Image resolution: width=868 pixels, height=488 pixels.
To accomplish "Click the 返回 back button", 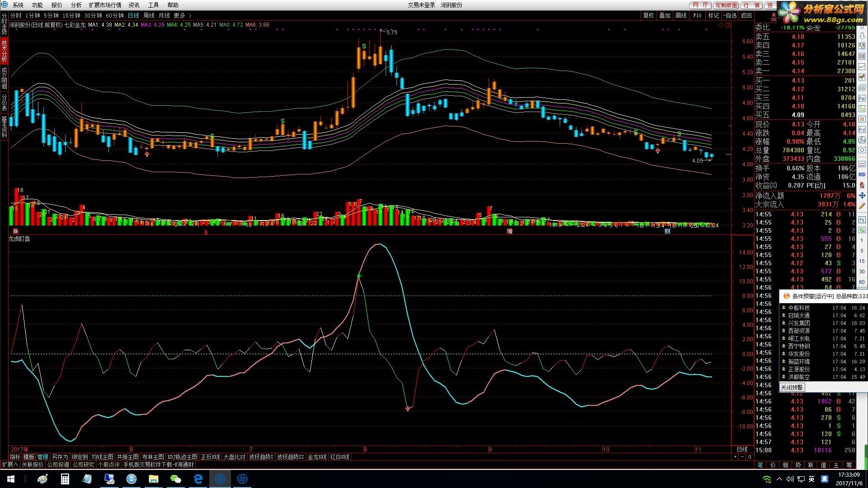I will click(746, 15).
